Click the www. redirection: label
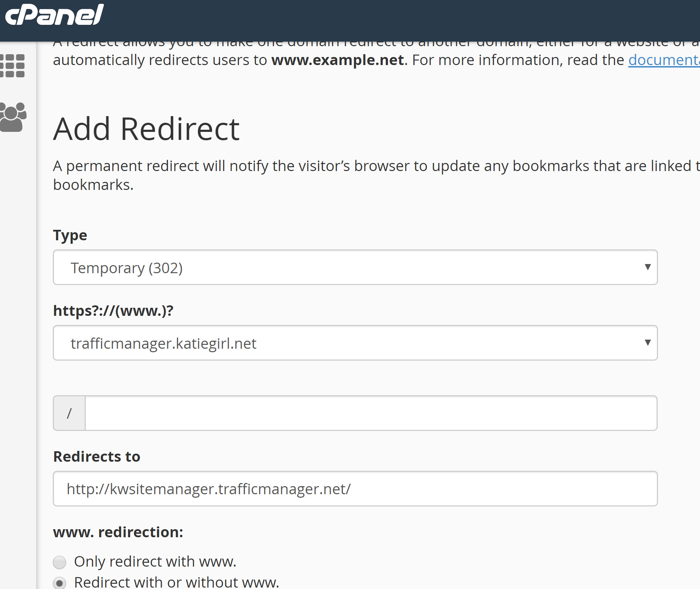 [118, 532]
